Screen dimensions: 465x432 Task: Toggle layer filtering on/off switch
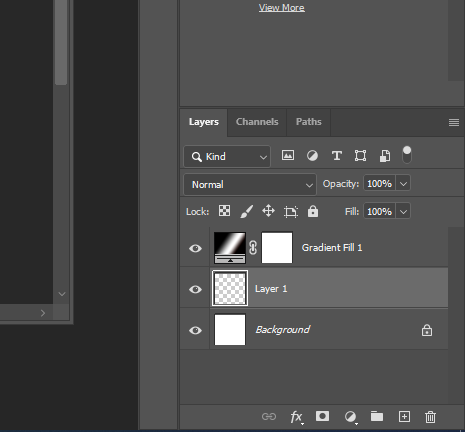click(407, 155)
